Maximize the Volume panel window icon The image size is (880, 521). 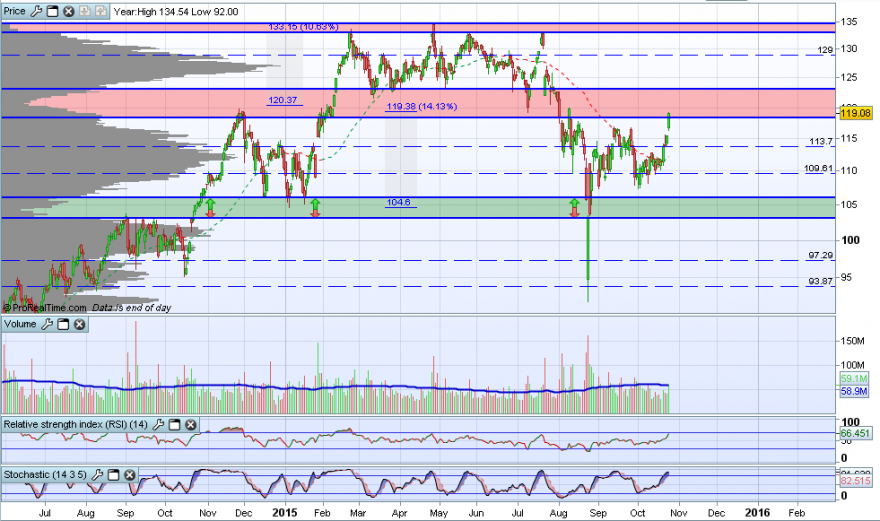click(63, 324)
